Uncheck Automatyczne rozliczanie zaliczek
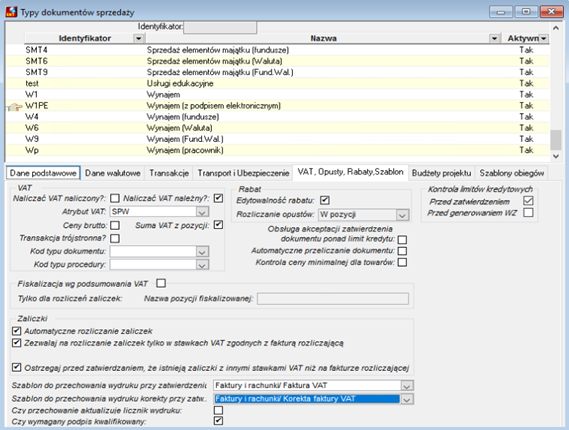This screenshot has height=430, width=569. click(16, 331)
